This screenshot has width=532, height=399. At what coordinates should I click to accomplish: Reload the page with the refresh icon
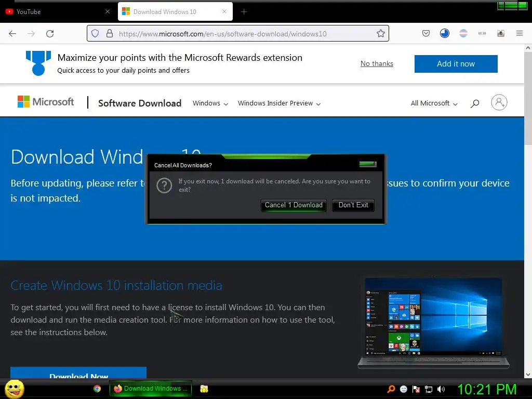[50, 34]
